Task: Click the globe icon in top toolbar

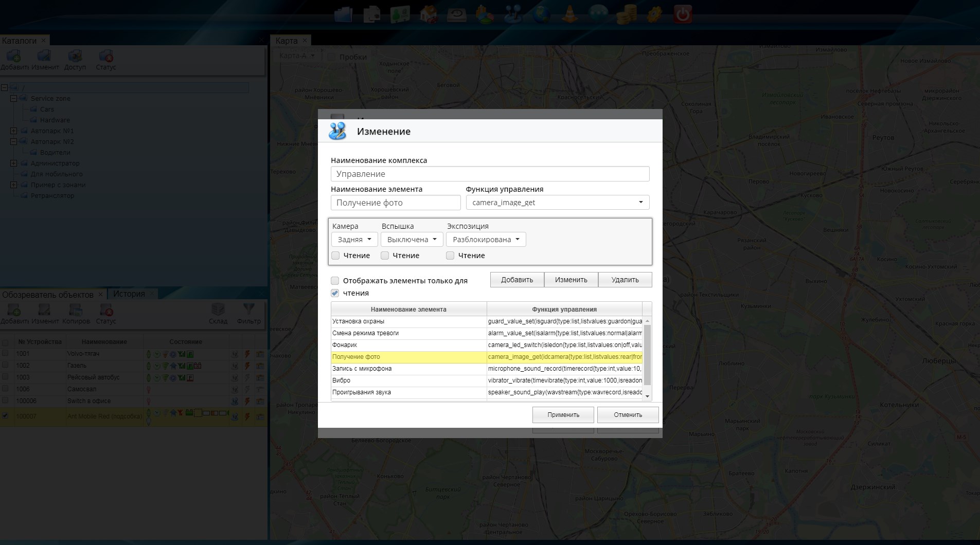Action: 541,14
